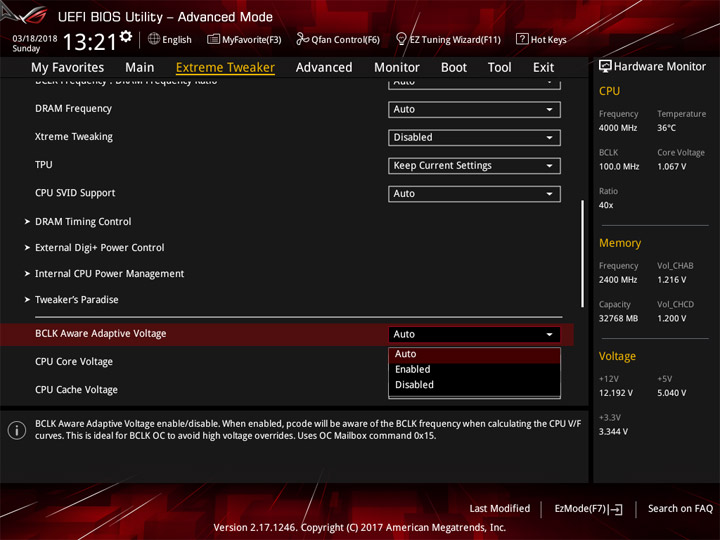Choose Enabled in open dropdown list

[x=474, y=369]
